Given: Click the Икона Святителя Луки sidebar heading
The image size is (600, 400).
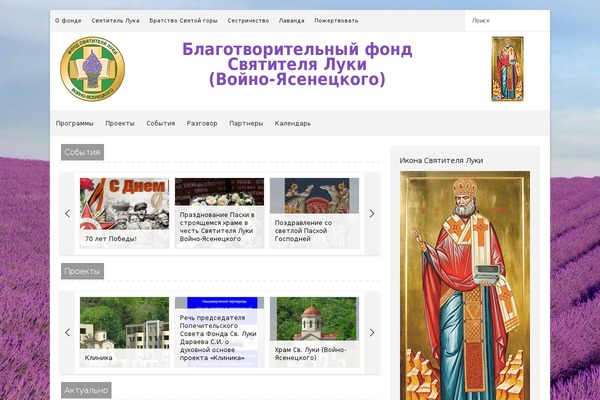Looking at the screenshot, I should [x=441, y=160].
